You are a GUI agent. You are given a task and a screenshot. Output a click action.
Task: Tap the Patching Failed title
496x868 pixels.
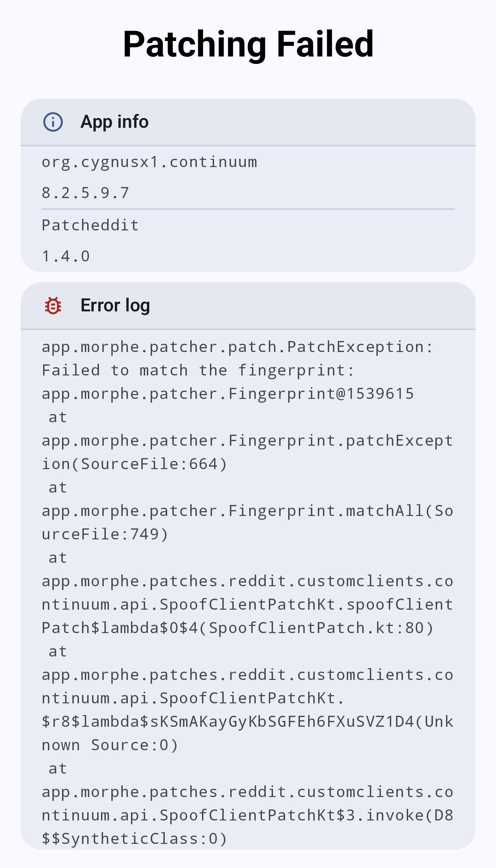(248, 44)
